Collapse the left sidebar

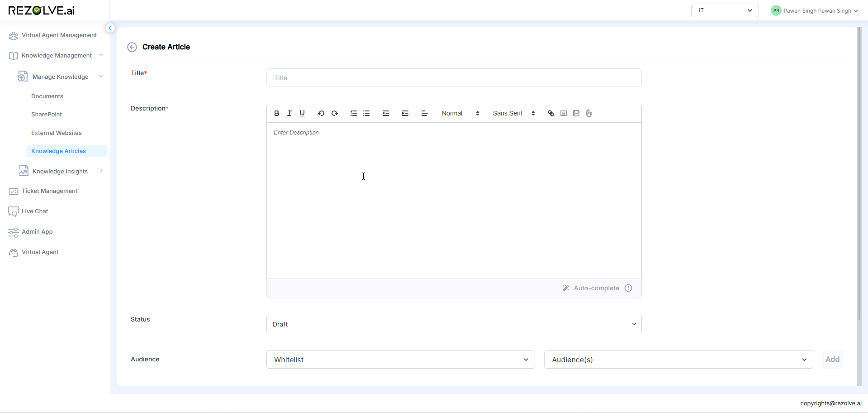110,28
